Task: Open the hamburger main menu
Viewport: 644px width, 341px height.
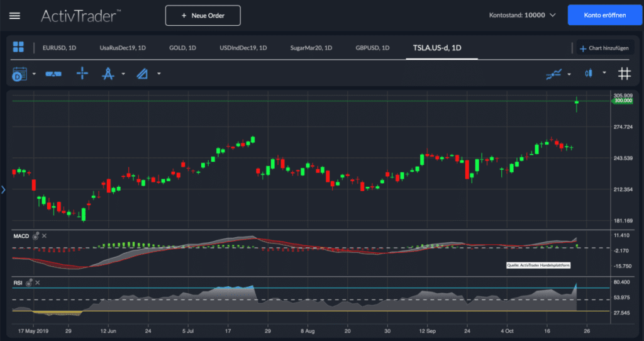Action: point(15,16)
